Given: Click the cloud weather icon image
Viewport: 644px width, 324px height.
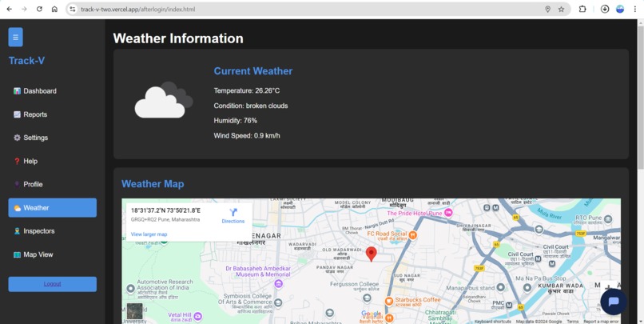Looking at the screenshot, I should click(x=164, y=100).
